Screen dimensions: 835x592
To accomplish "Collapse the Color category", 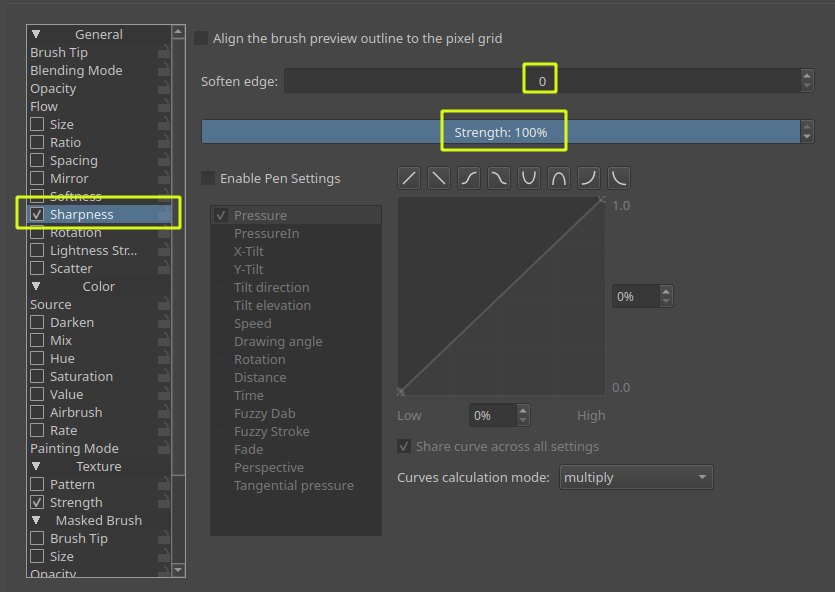I will [x=36, y=286].
